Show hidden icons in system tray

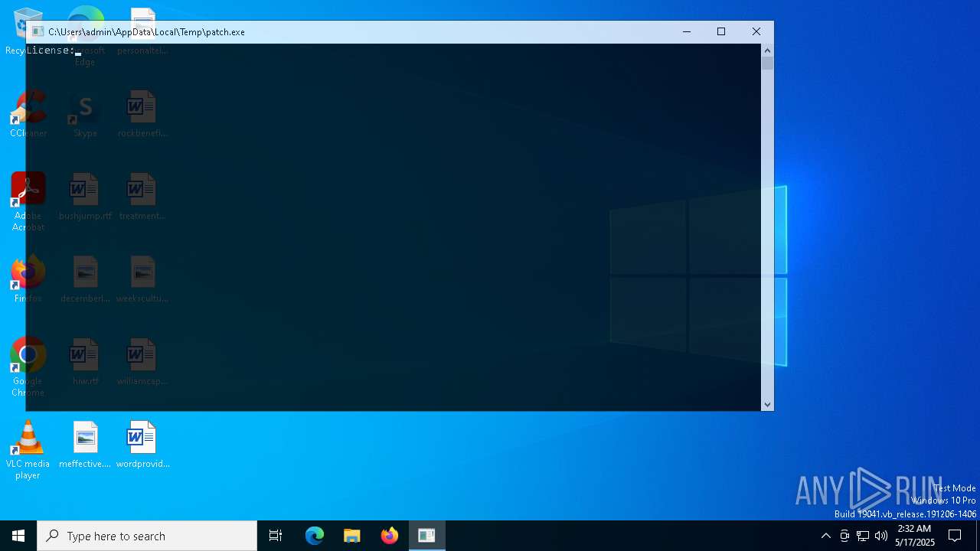825,536
